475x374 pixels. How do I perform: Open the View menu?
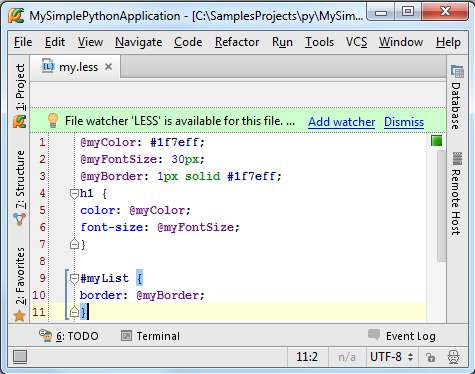click(x=90, y=42)
